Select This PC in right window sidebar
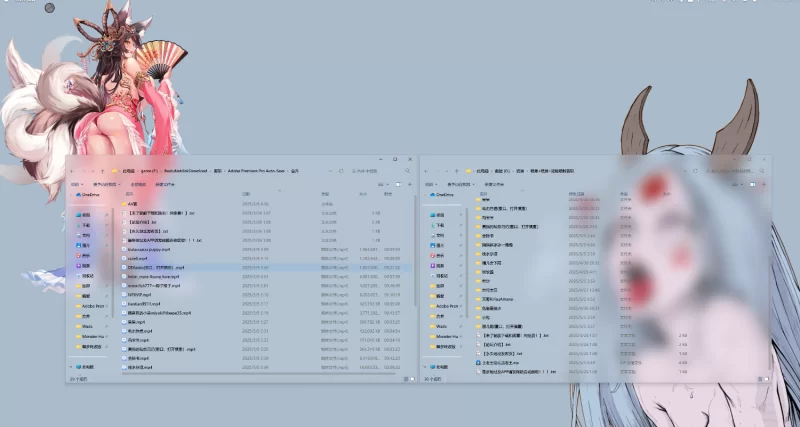Image resolution: width=800 pixels, height=427 pixels. pyautogui.click(x=439, y=367)
